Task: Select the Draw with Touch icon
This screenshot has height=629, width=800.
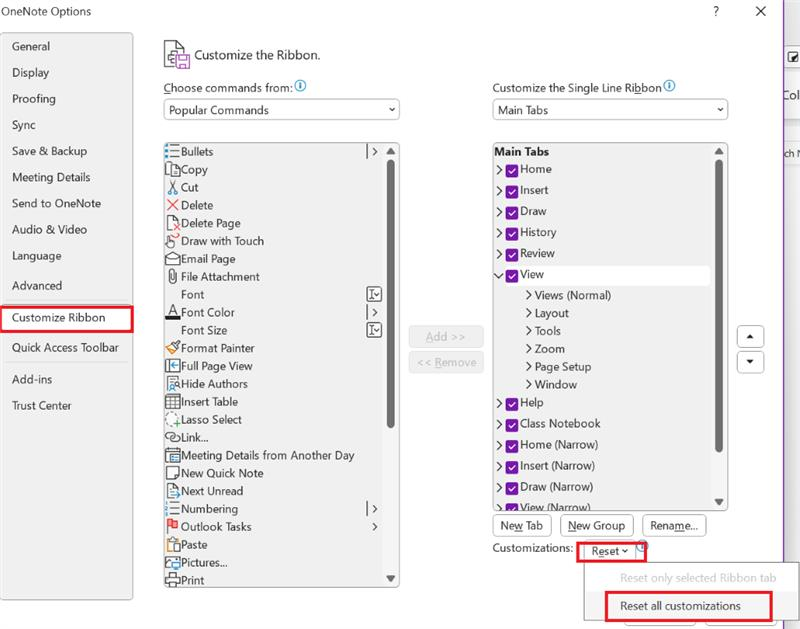Action: 172,241
